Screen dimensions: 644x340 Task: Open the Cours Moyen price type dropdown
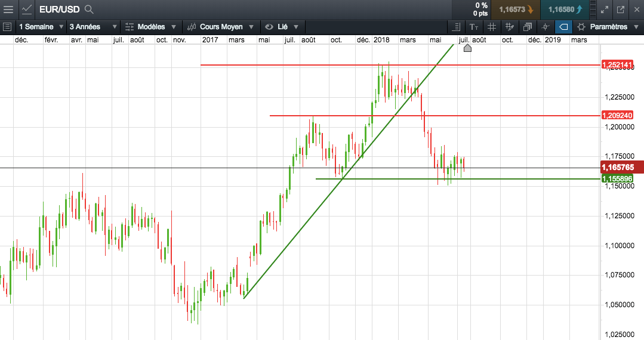(x=221, y=27)
